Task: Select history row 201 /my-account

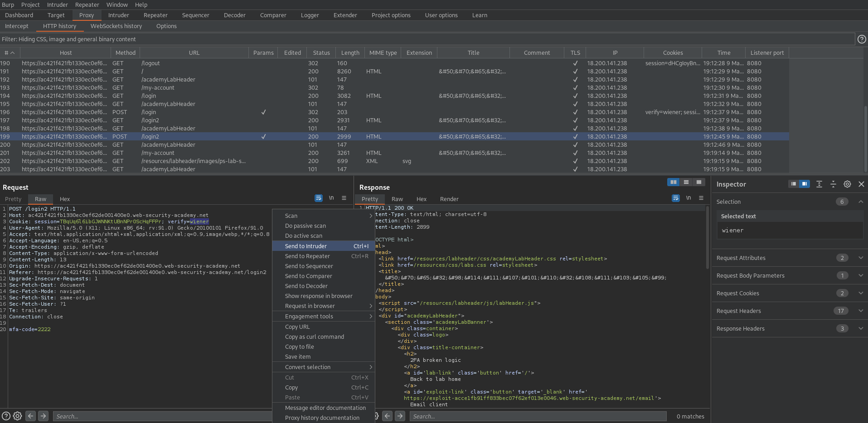Action: (394, 153)
